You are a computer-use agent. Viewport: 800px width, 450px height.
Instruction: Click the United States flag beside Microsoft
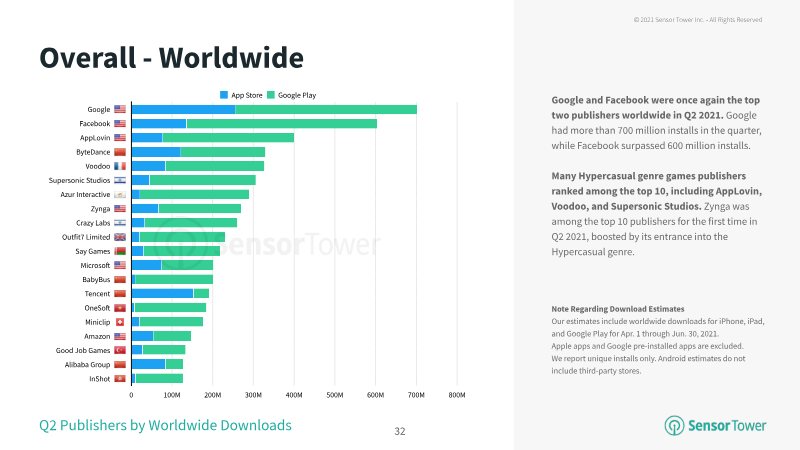click(120, 265)
